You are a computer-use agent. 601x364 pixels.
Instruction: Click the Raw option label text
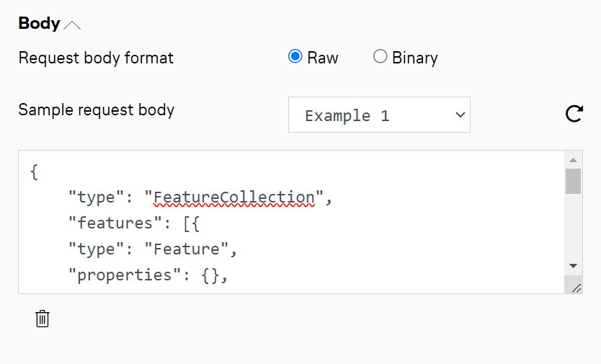[x=322, y=58]
